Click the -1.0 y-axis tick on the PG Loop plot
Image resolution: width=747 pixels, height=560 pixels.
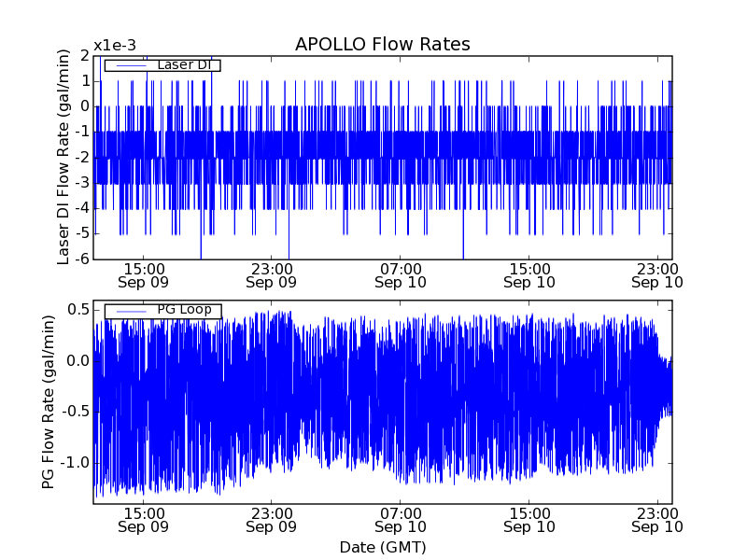point(75,463)
